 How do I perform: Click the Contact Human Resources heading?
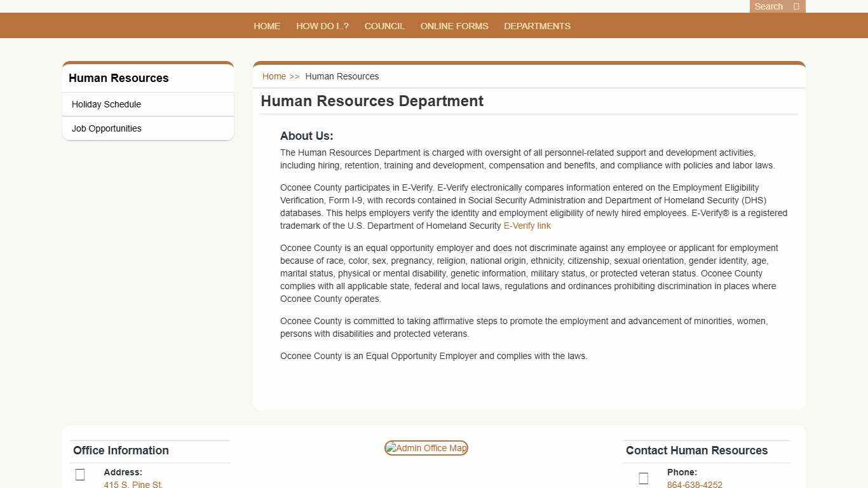696,451
